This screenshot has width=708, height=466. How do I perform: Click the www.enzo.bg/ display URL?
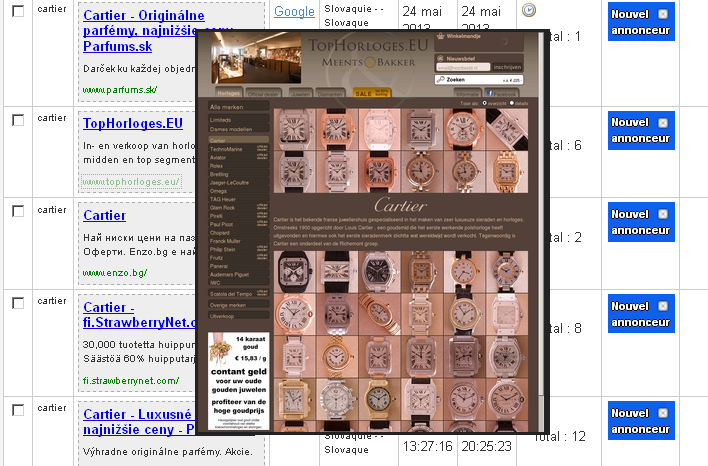coord(115,273)
